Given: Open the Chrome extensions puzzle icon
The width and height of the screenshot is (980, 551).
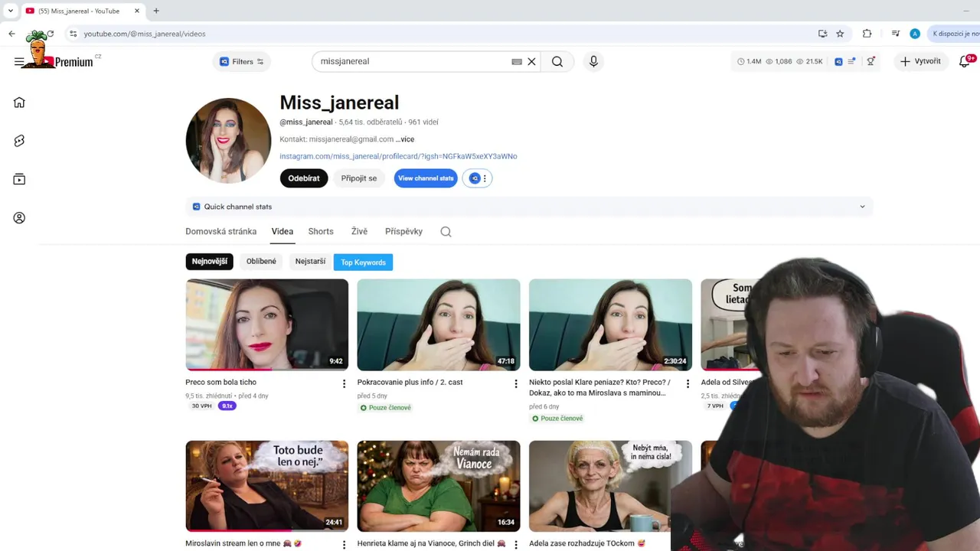Looking at the screenshot, I should (867, 34).
